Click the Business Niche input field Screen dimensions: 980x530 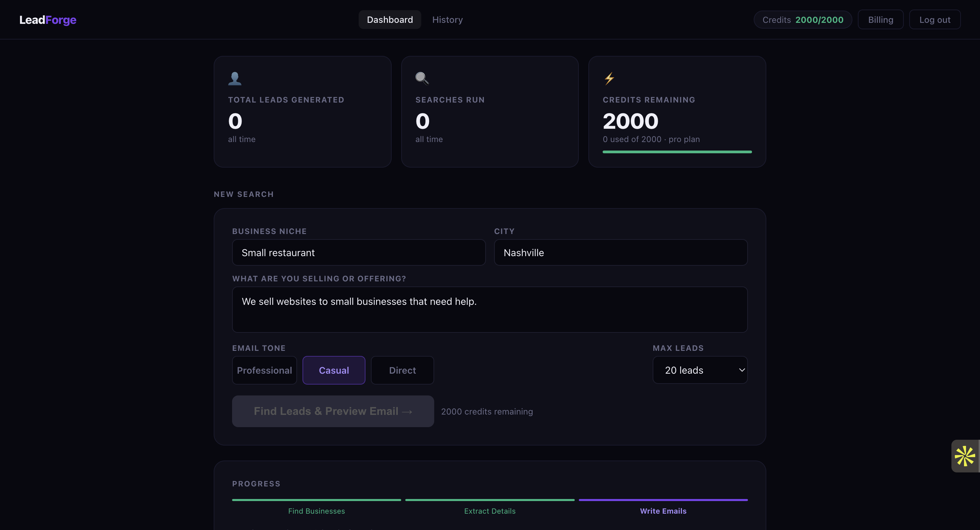[x=358, y=252]
